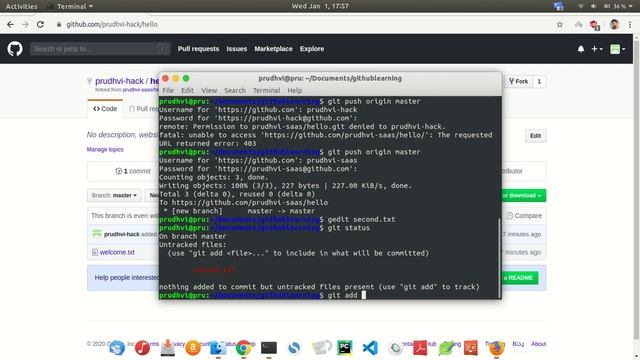This screenshot has height=360, width=640.
Task: Open the Chrome profile avatar
Action: pyautogui.click(x=614, y=24)
